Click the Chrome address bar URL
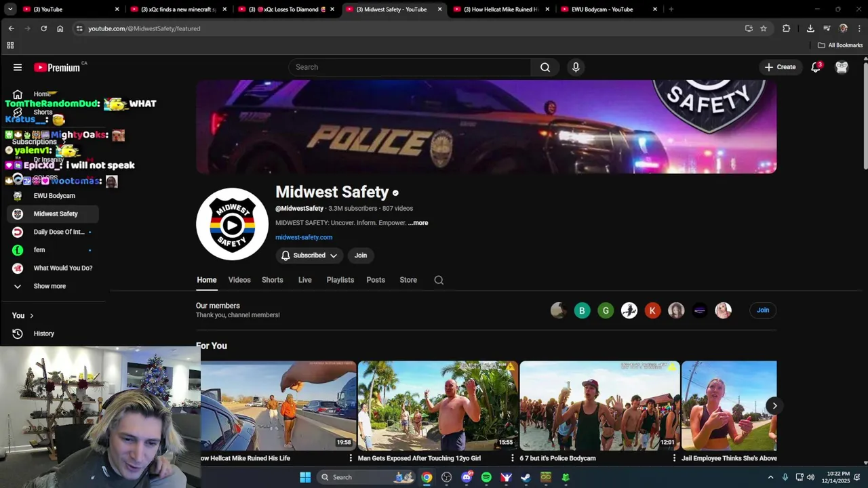The height and width of the screenshot is (488, 868). pos(144,28)
